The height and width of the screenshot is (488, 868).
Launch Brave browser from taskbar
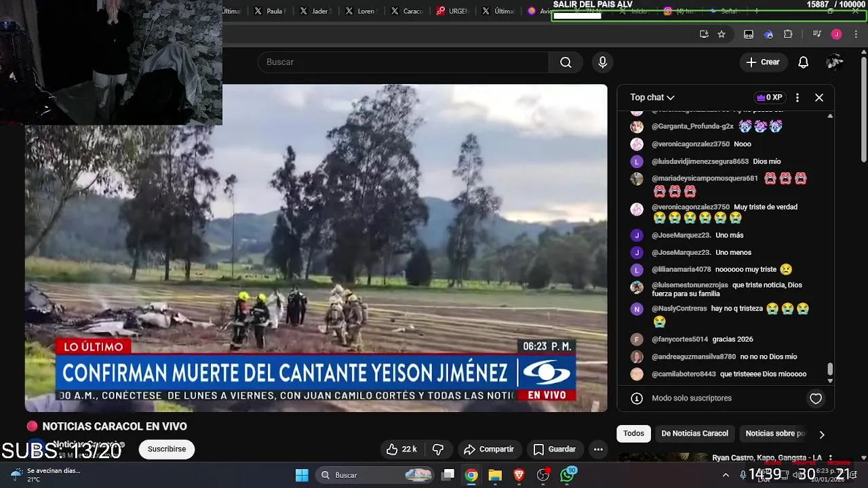coord(519,475)
